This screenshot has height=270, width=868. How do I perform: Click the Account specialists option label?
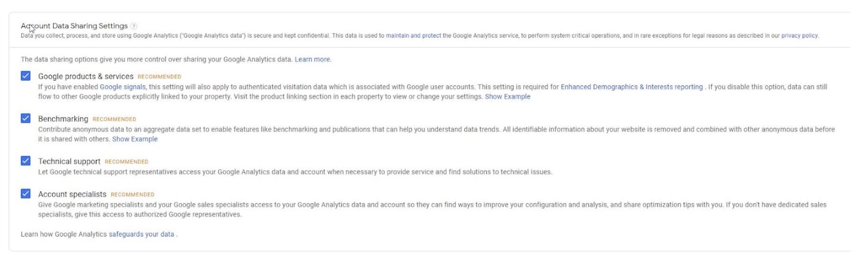(72, 194)
